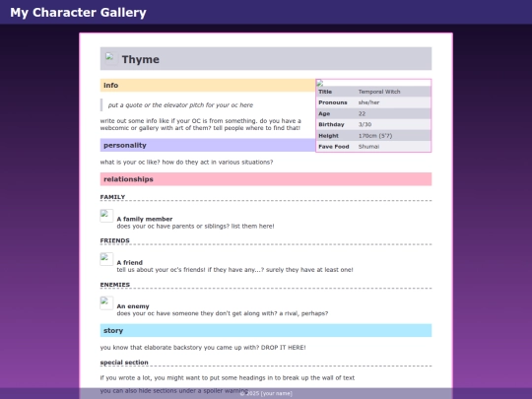Click the height value 170cm (5'7)

click(375, 136)
